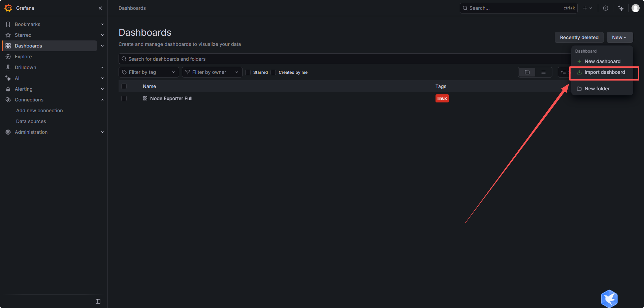Image resolution: width=644 pixels, height=308 pixels.
Task: Open Data sources page
Action: tap(31, 121)
